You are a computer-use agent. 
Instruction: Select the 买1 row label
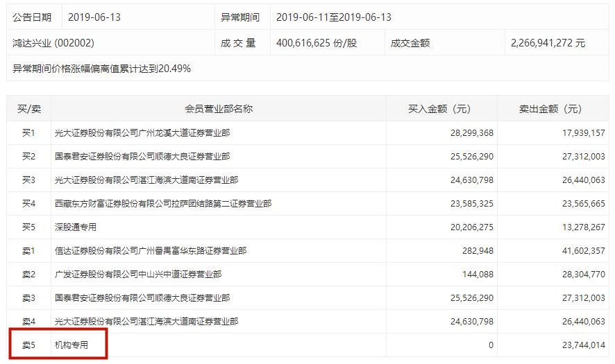28,133
